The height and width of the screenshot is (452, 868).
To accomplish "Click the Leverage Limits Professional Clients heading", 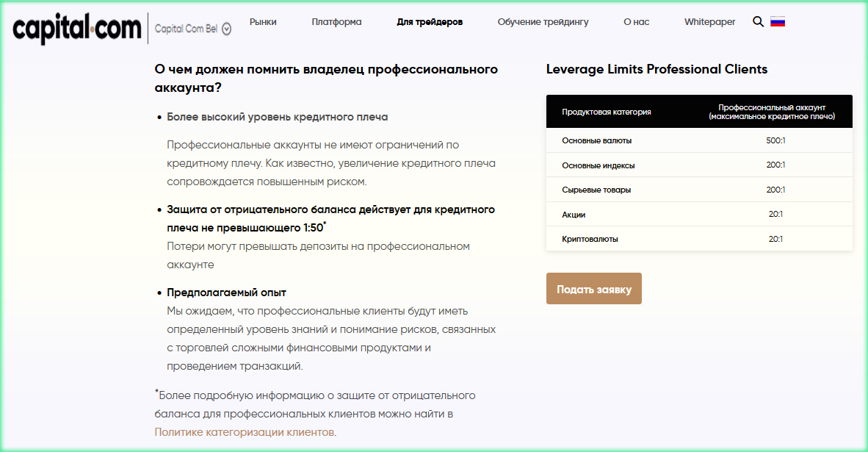I will click(x=656, y=69).
